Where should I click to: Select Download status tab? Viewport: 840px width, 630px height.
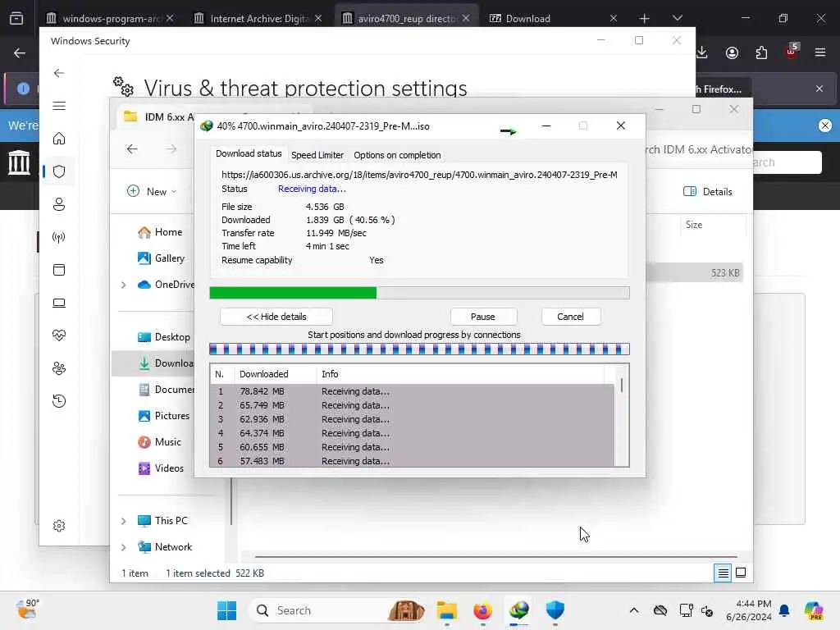coord(249,153)
